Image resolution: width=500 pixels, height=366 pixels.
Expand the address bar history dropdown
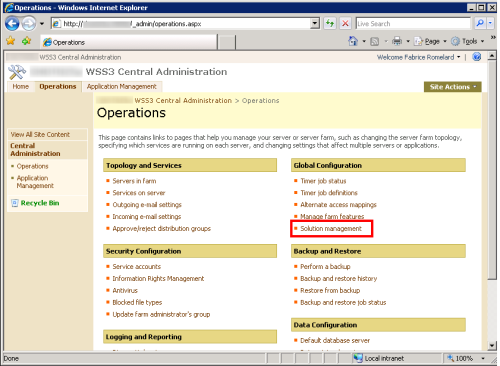pos(315,24)
